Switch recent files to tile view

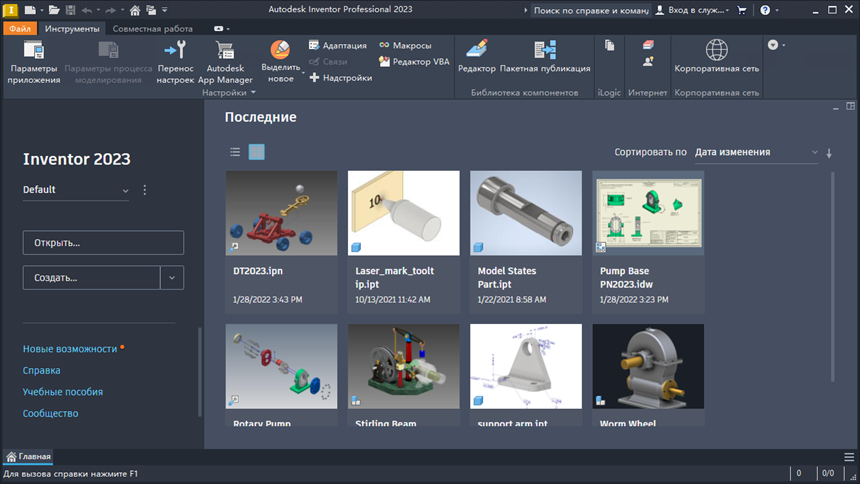[x=256, y=152]
